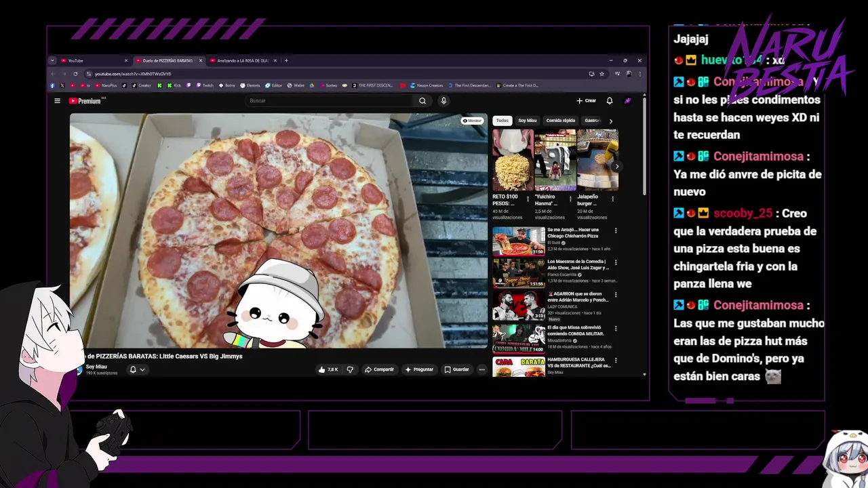868x488 pixels.
Task: Open options for Maestros de la Comedia video
Action: 616,262
